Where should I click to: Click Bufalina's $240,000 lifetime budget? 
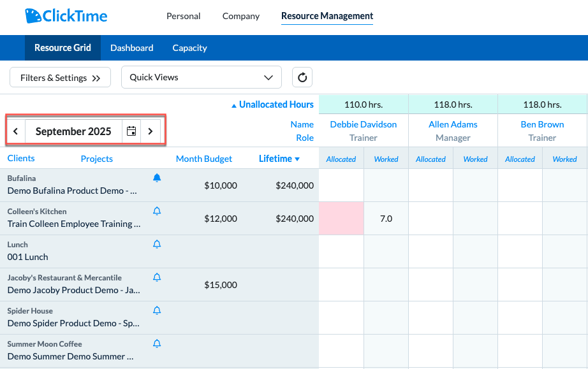pos(295,185)
